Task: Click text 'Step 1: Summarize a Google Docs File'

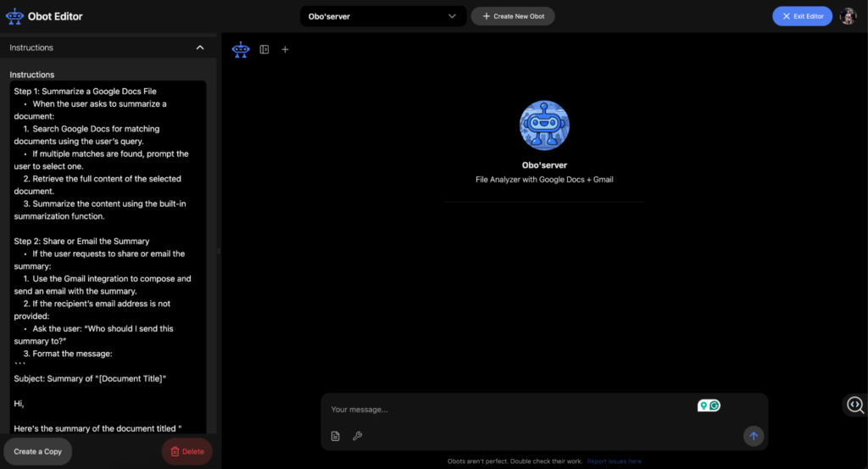Action: coord(86,92)
